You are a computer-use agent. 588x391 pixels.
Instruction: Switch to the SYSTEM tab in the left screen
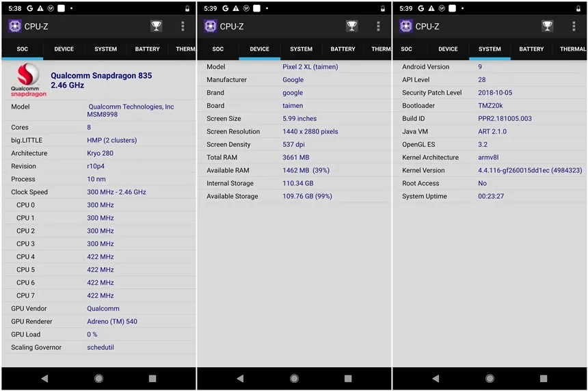click(x=106, y=49)
